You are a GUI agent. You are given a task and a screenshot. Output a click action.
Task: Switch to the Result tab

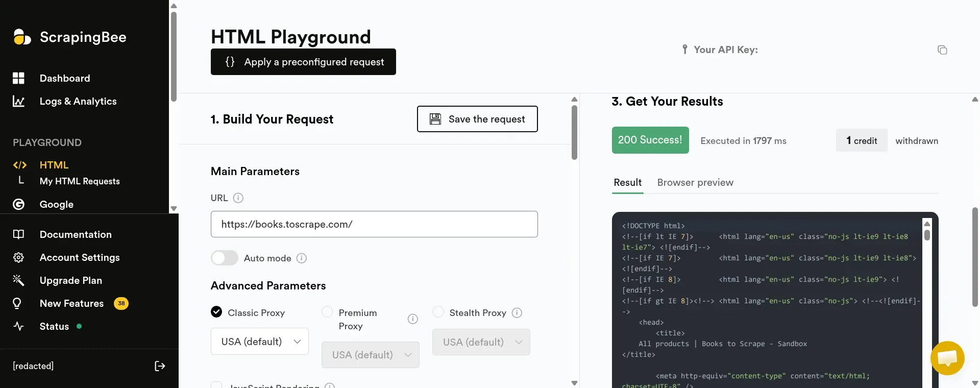[x=627, y=182]
